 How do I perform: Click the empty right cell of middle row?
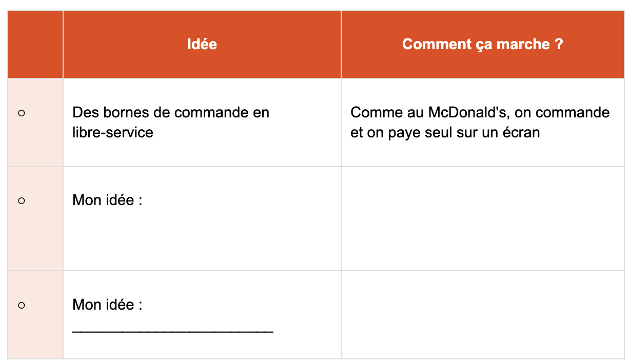point(482,218)
